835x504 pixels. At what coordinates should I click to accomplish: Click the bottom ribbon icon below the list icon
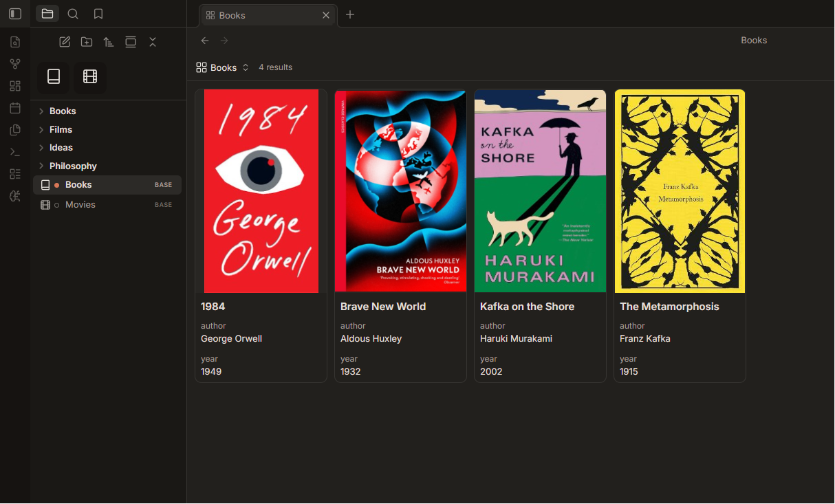[x=15, y=196]
